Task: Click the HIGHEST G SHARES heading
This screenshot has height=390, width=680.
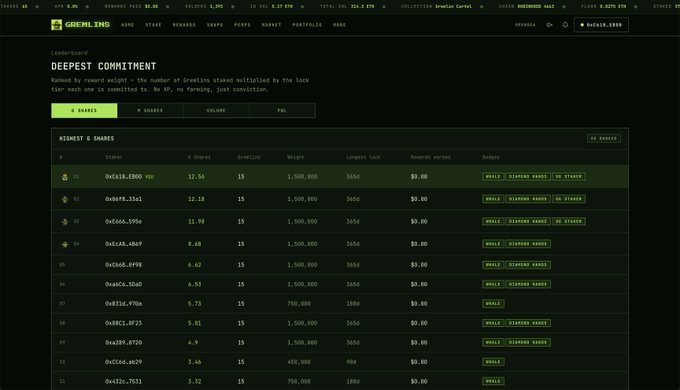Action: tap(87, 138)
